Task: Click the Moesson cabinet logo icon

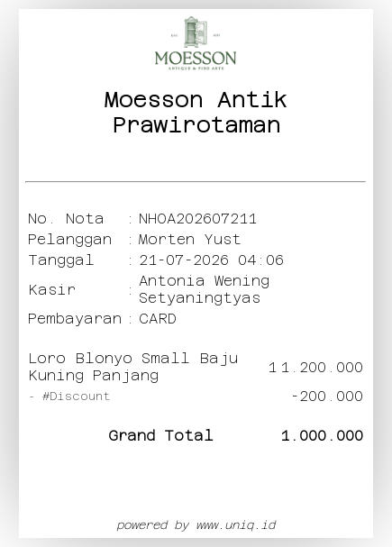Action: [x=196, y=32]
